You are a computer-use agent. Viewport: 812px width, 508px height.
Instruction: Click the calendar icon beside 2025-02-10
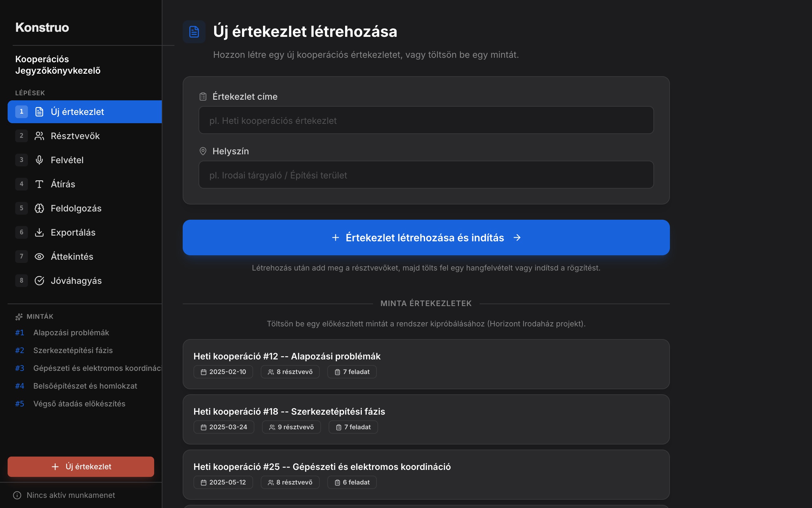coord(204,372)
